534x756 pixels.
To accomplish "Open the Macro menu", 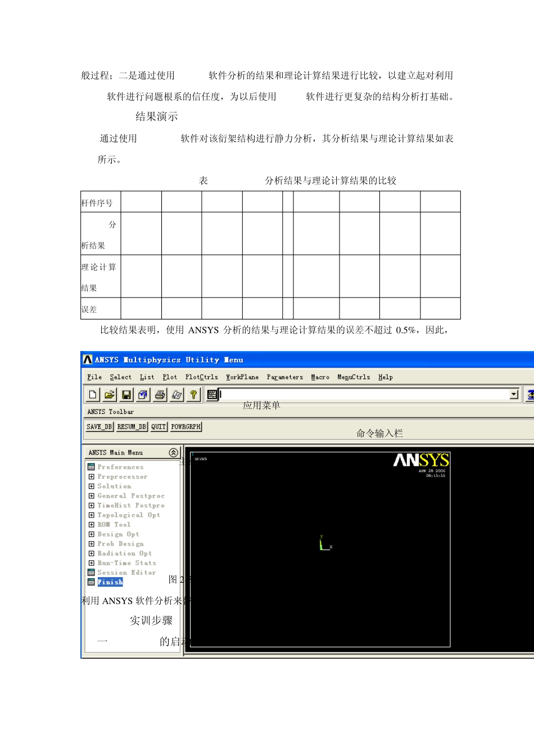I will (320, 377).
